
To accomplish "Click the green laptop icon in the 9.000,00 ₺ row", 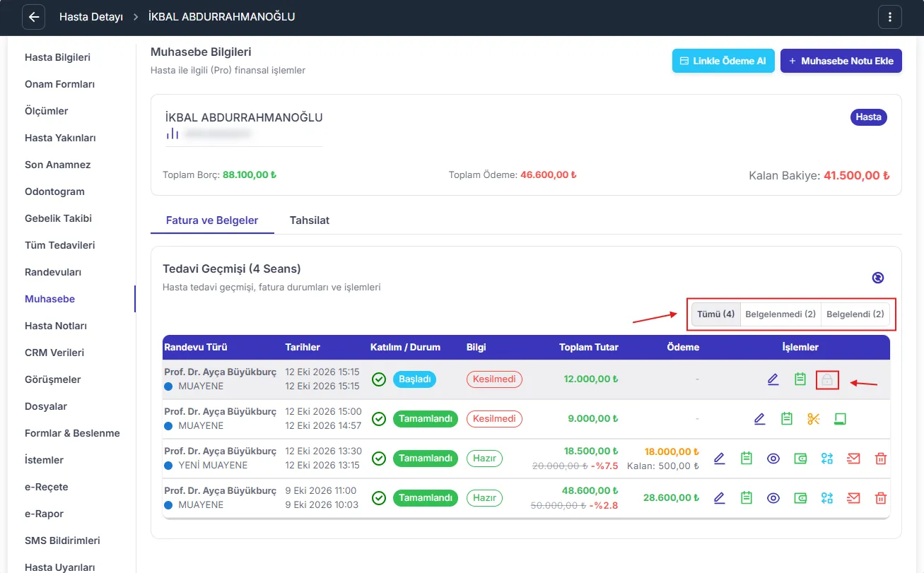I will (840, 419).
